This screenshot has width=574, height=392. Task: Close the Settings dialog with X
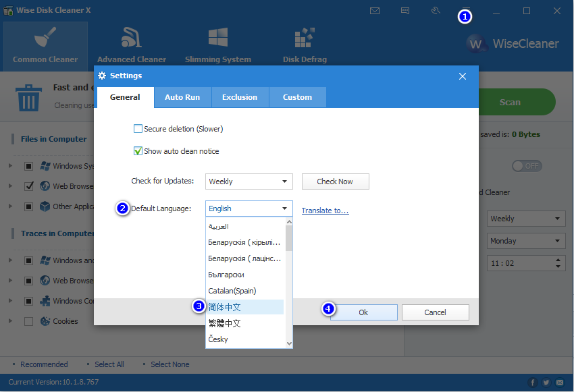coord(463,76)
